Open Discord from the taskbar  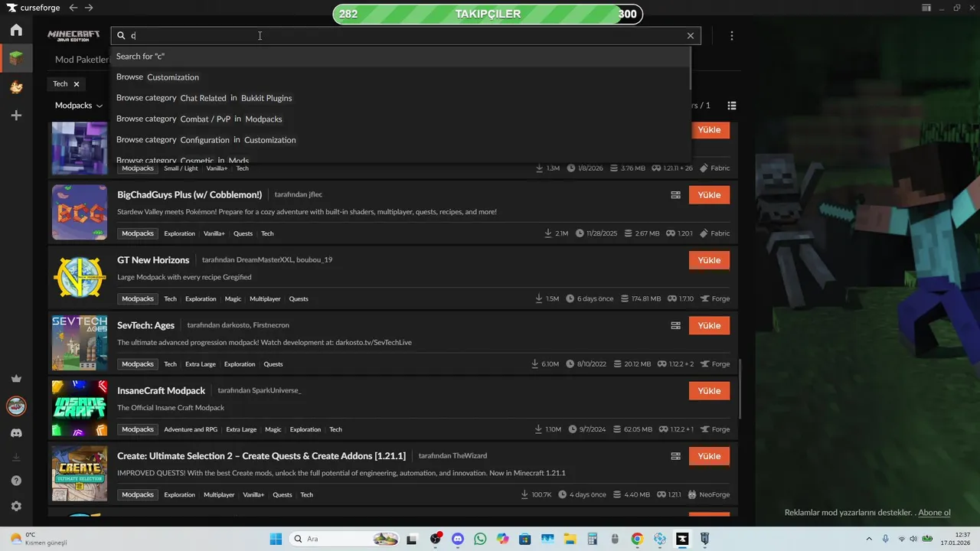click(458, 539)
